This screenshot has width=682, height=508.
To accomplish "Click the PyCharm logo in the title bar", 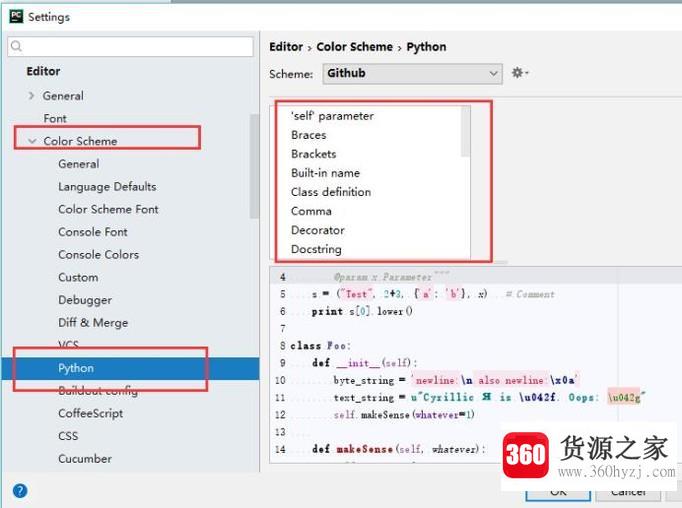I will coord(16,17).
